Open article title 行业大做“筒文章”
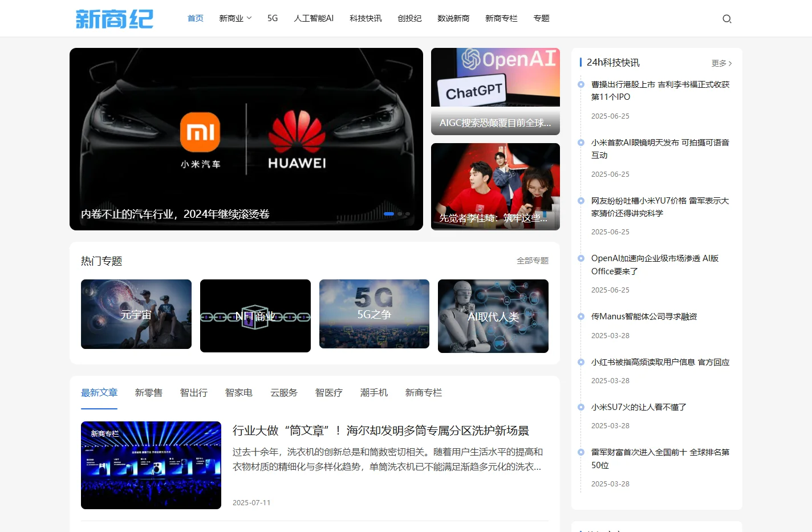Viewport: 812px width, 532px height. click(381, 431)
